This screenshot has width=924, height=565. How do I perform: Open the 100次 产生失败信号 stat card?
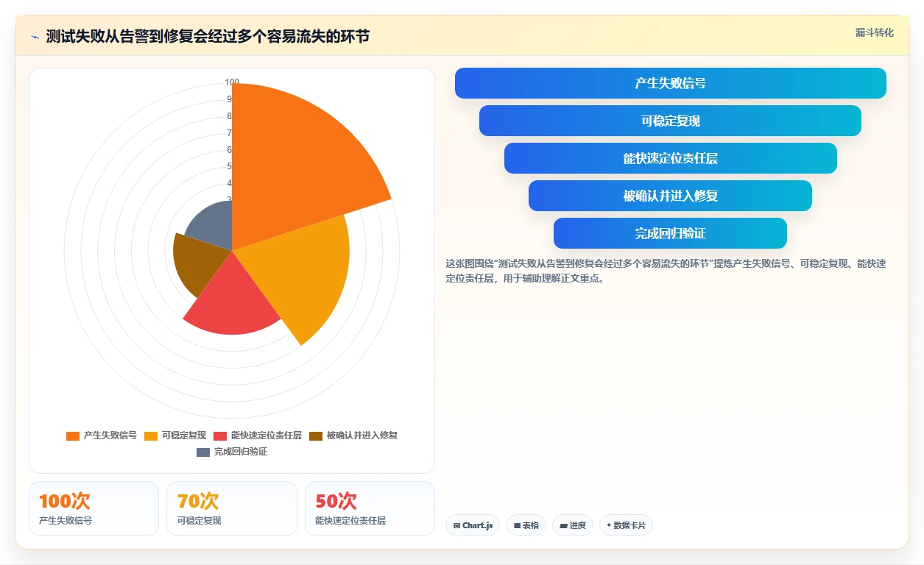(94, 508)
